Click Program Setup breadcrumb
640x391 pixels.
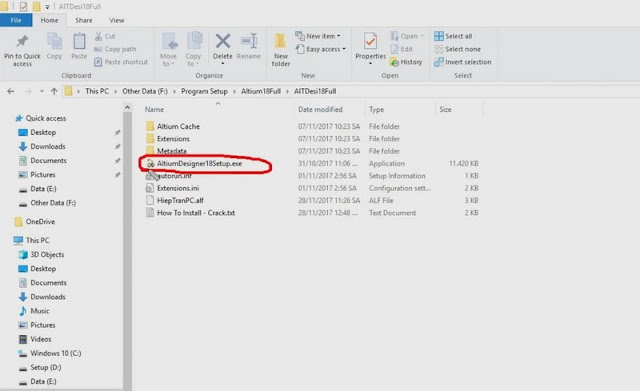[x=204, y=91]
